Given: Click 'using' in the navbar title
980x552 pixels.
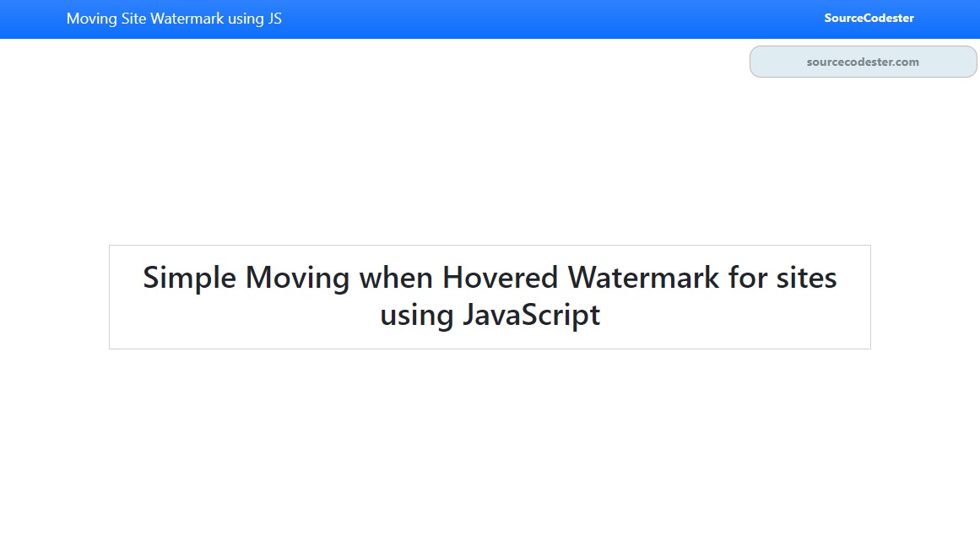Looking at the screenshot, I should (246, 19).
